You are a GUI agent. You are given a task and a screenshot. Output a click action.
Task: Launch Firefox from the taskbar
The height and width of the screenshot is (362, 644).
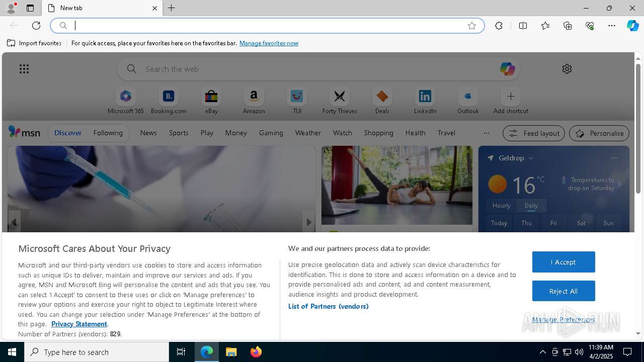pyautogui.click(x=256, y=352)
